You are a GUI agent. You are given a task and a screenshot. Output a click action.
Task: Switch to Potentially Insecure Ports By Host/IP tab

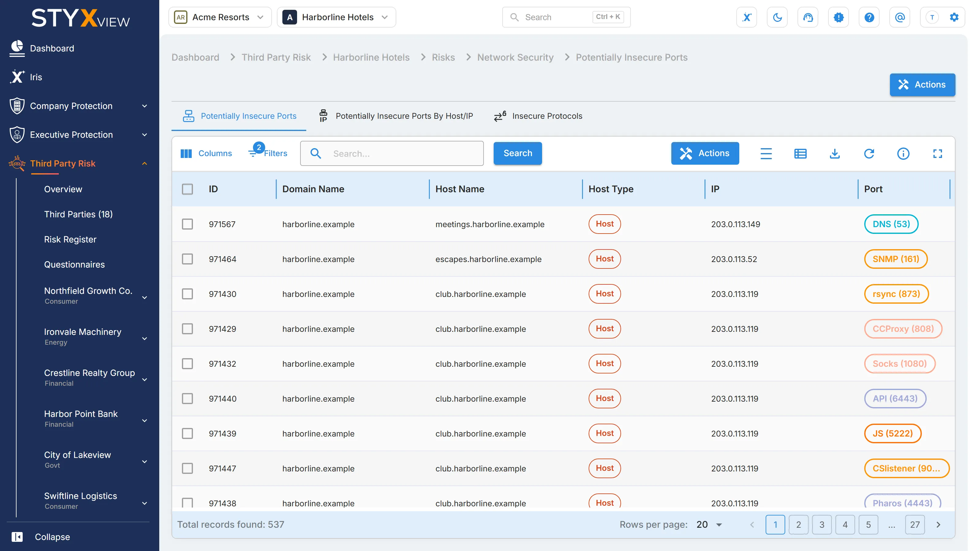[396, 116]
